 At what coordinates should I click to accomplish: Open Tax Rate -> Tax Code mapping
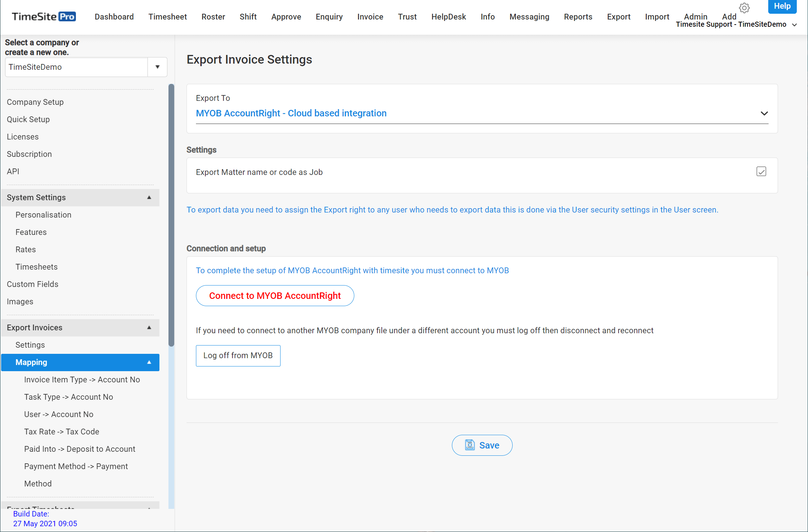61,432
